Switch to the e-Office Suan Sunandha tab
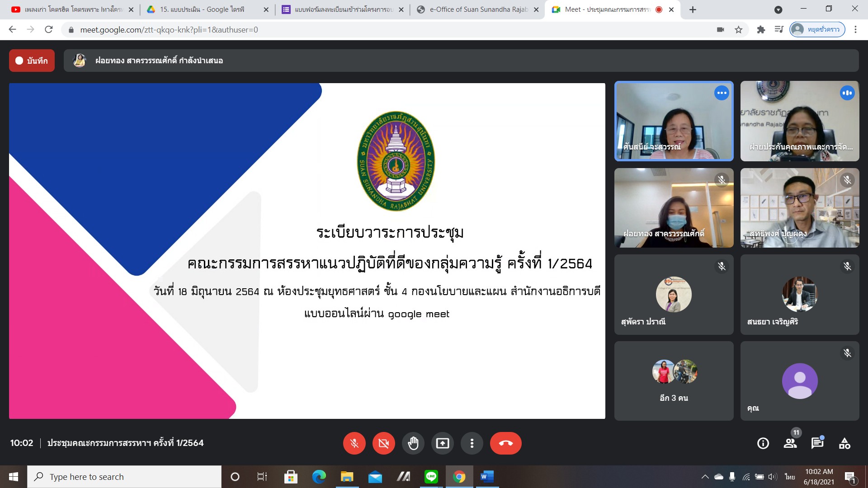 coord(478,9)
